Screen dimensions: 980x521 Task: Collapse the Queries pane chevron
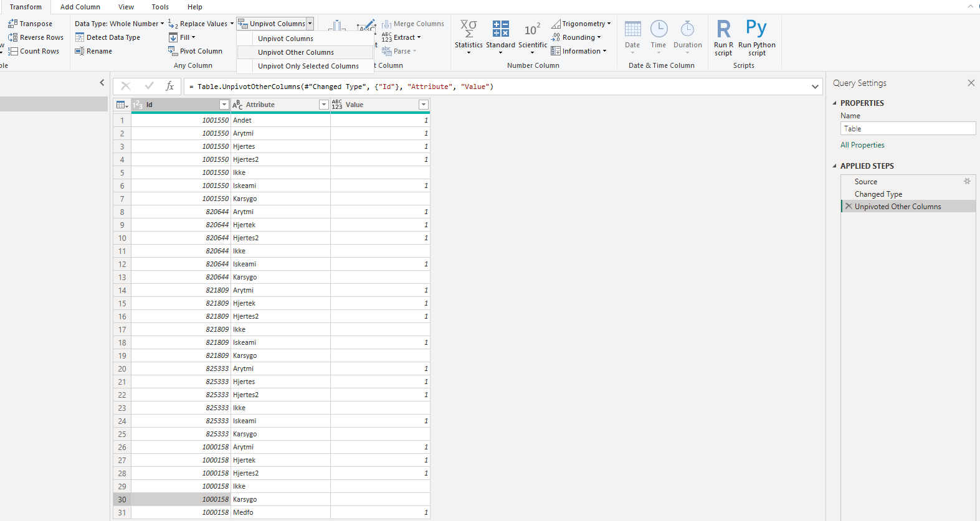(x=102, y=82)
